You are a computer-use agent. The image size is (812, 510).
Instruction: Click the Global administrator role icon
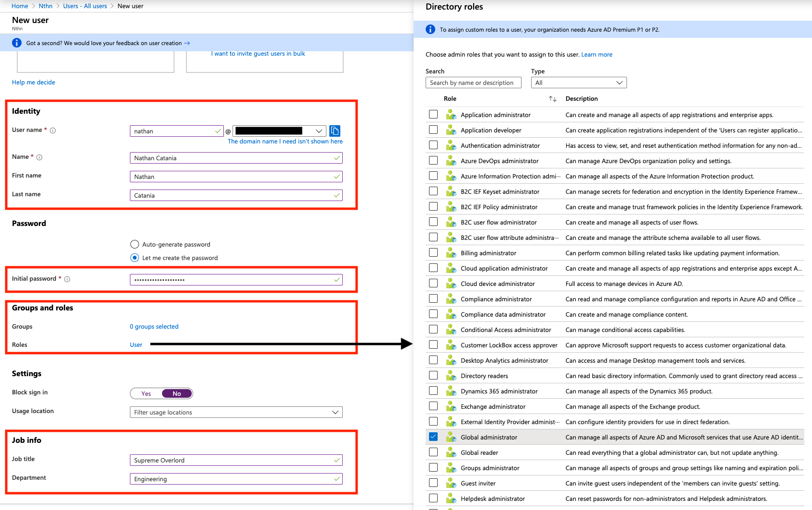[451, 437]
